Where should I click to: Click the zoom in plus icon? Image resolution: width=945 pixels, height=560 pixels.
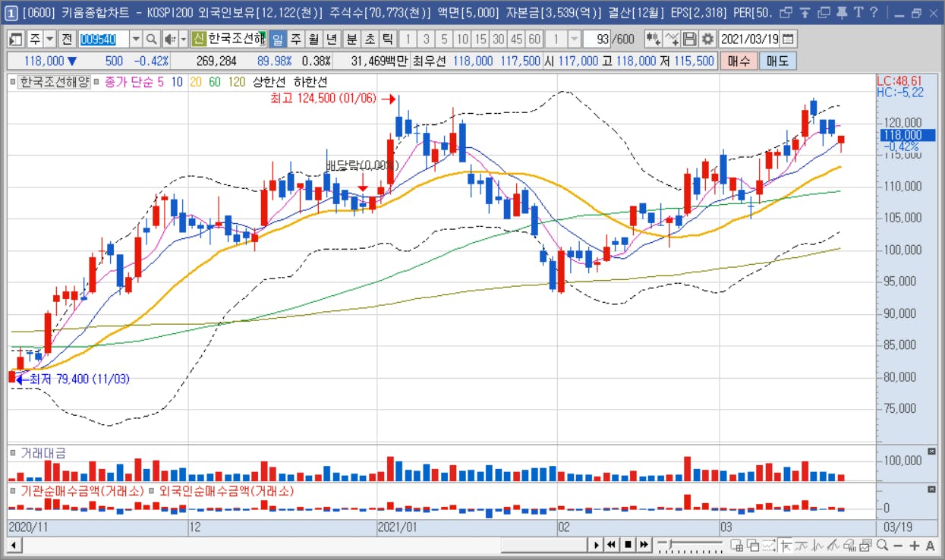(x=915, y=545)
